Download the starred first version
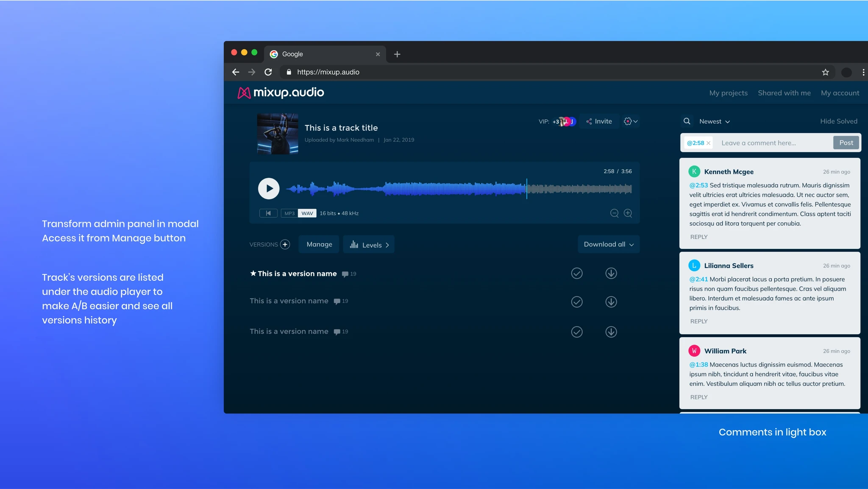 point(611,273)
